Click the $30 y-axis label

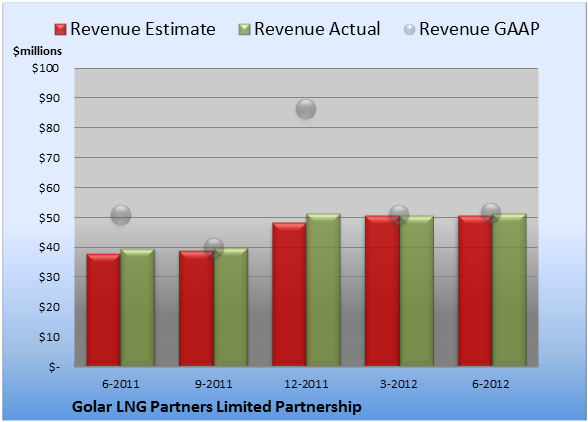point(49,278)
